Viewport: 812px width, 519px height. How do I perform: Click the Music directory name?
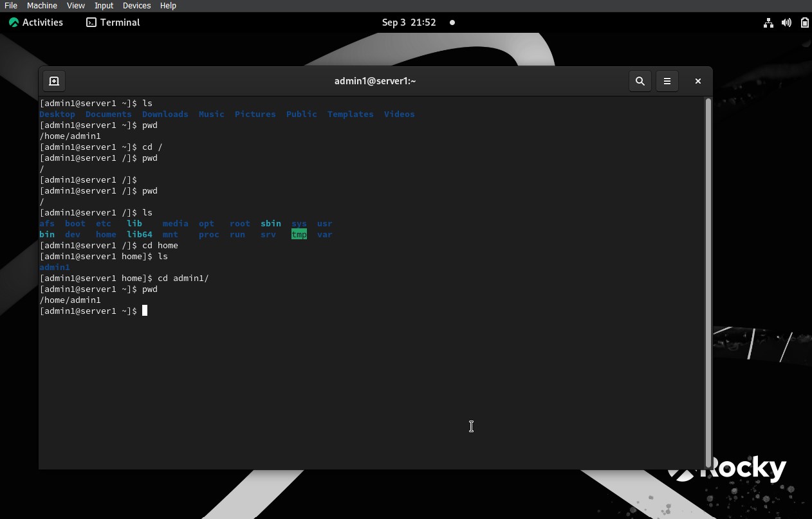coord(212,114)
